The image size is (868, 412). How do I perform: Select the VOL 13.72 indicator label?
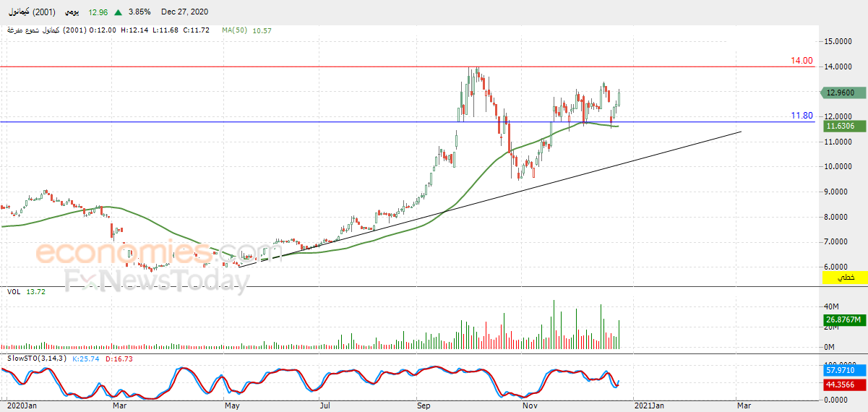tap(25, 291)
